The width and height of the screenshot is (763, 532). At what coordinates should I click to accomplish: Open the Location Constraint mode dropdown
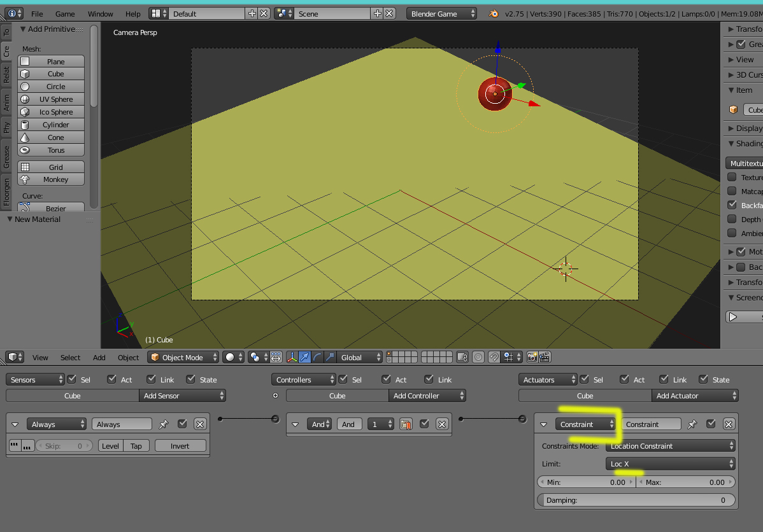pos(671,446)
